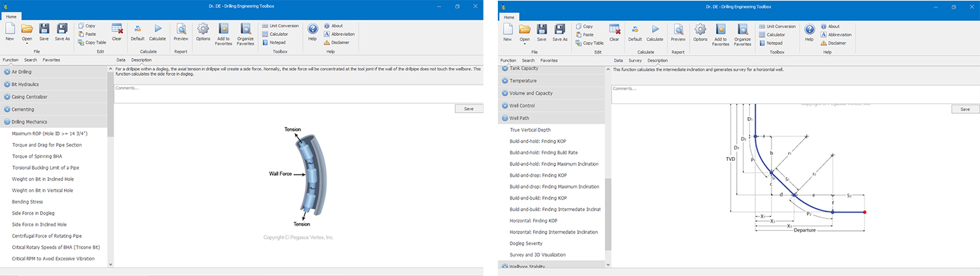Click Organize Favorites icon in left window
The image size is (980, 276).
tap(246, 29)
